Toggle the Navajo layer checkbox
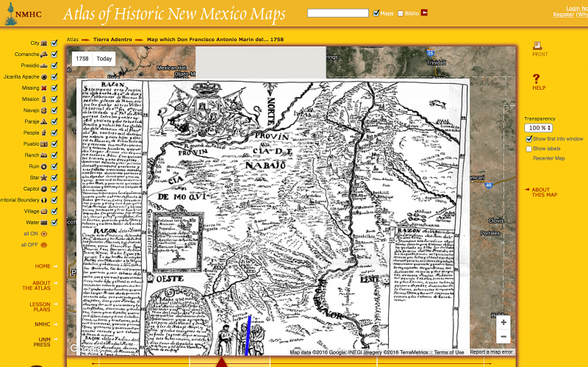588x367 pixels. [54, 110]
